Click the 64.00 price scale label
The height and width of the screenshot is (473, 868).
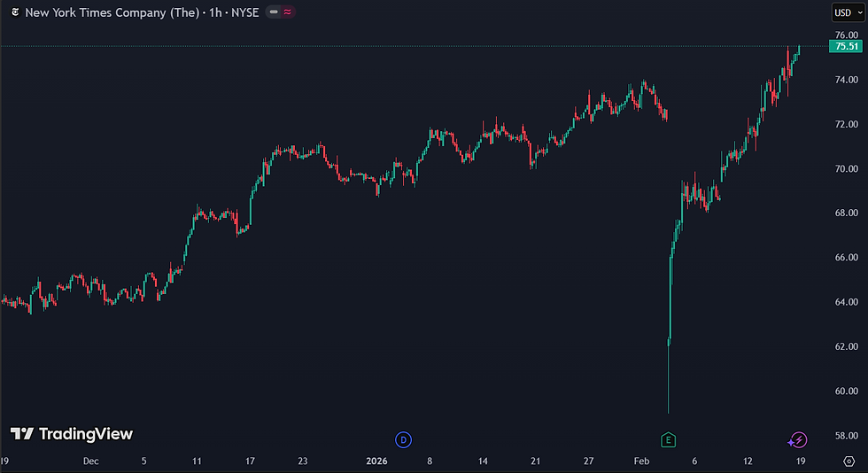click(847, 302)
